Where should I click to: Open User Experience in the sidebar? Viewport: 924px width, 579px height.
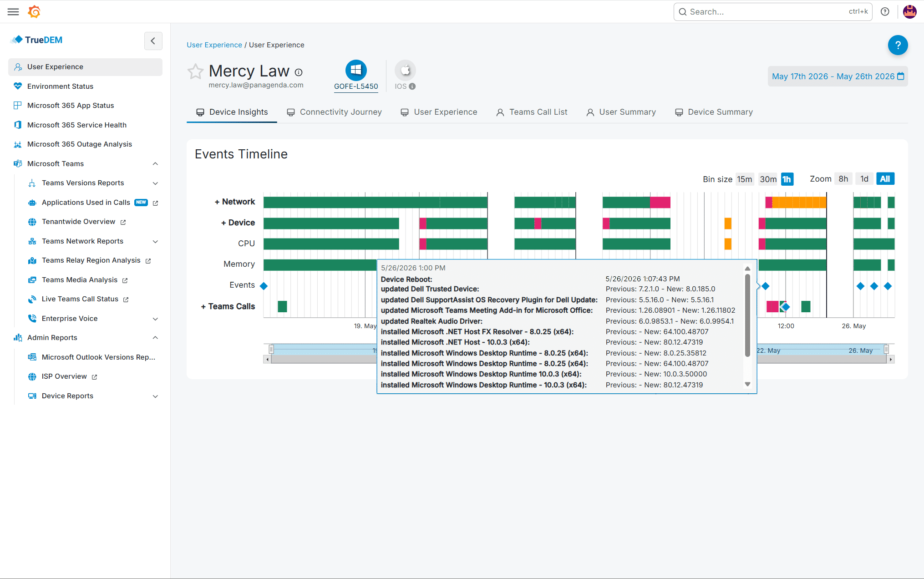point(85,67)
